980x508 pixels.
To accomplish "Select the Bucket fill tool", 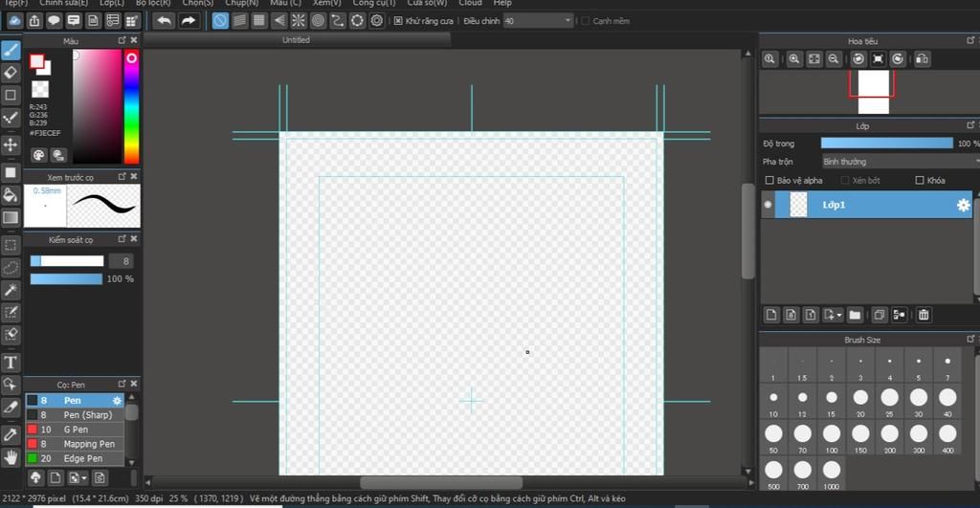I will click(x=11, y=195).
